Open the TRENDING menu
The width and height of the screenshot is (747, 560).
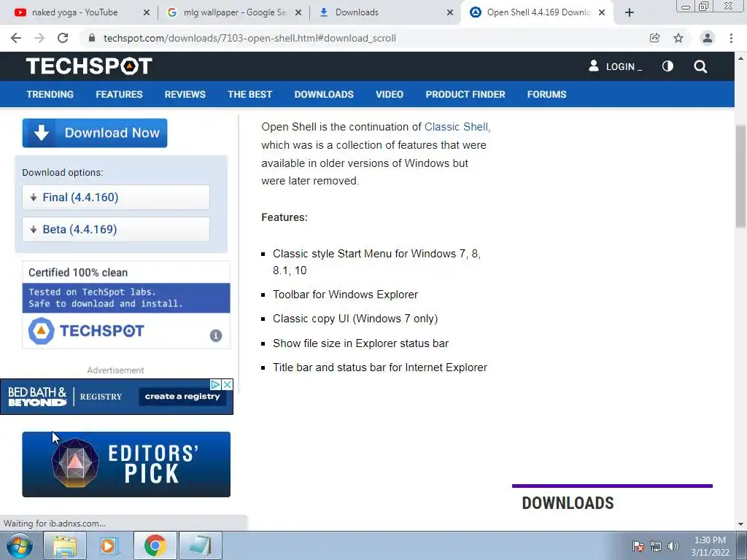click(50, 94)
